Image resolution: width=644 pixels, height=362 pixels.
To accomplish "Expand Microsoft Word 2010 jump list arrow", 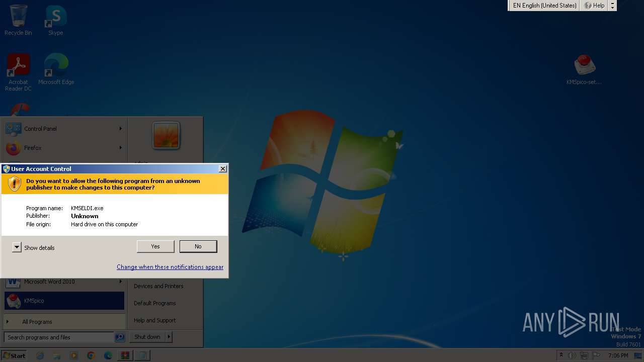I will tap(120, 282).
